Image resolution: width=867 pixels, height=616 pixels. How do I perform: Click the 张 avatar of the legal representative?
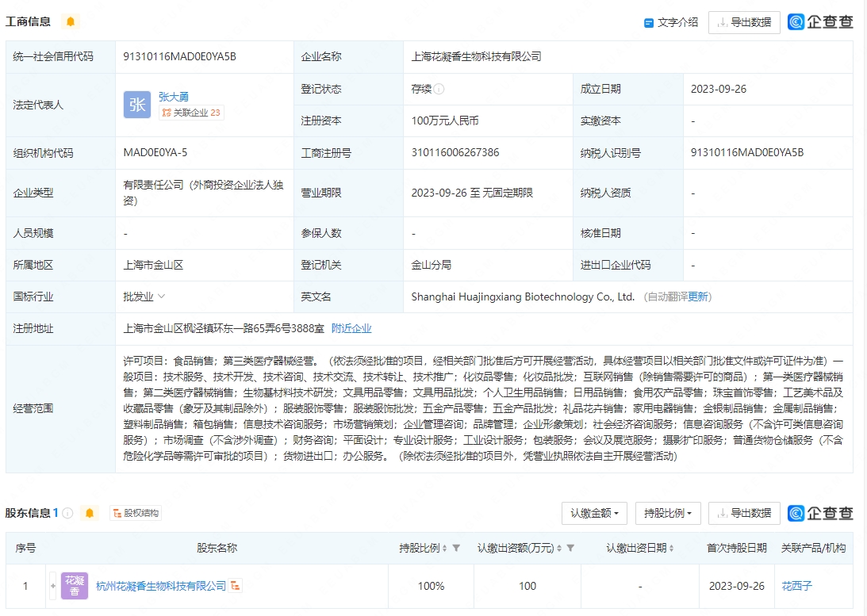136,105
